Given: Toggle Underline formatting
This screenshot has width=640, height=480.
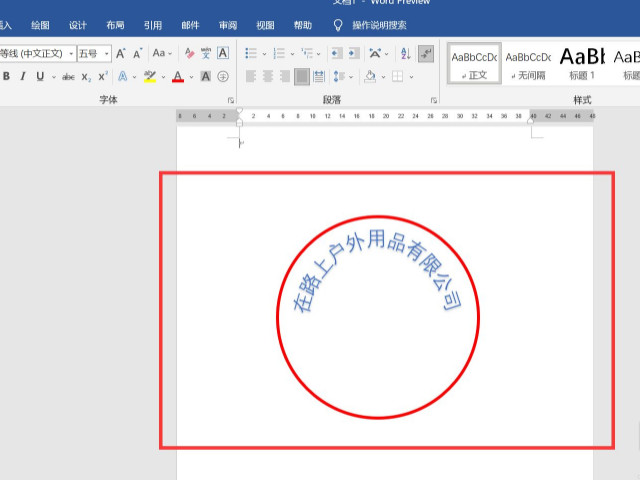Looking at the screenshot, I should [x=40, y=76].
